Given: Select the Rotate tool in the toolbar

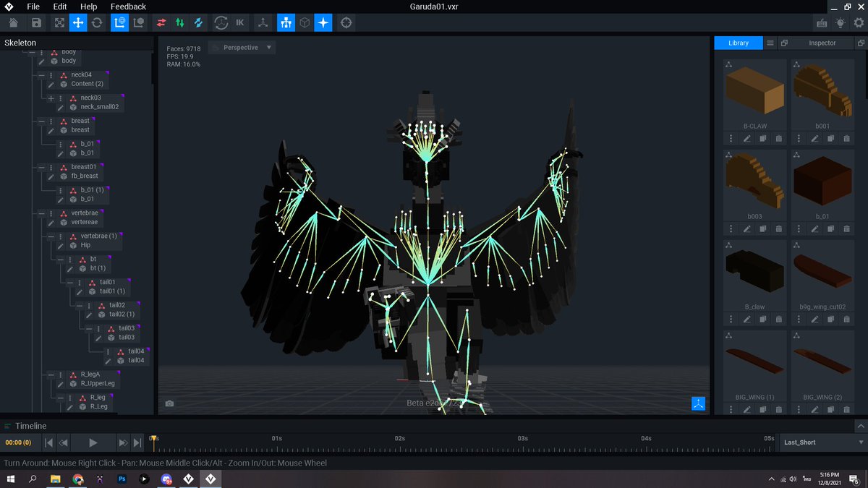Looking at the screenshot, I should tap(97, 23).
